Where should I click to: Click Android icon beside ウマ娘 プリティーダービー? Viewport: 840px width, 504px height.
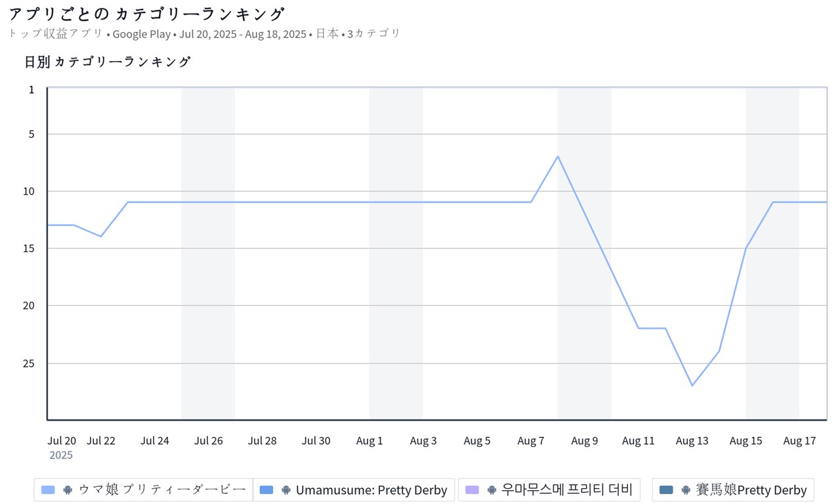point(67,490)
